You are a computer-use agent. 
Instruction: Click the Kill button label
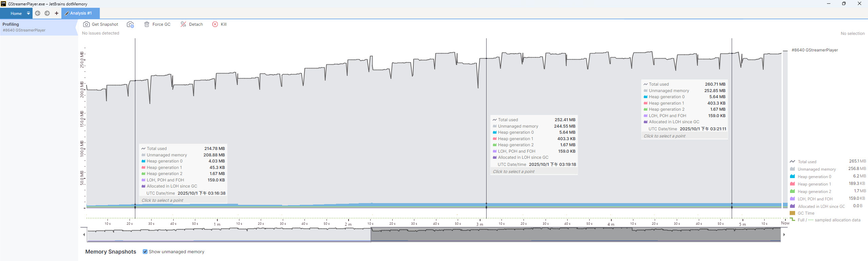click(x=224, y=24)
